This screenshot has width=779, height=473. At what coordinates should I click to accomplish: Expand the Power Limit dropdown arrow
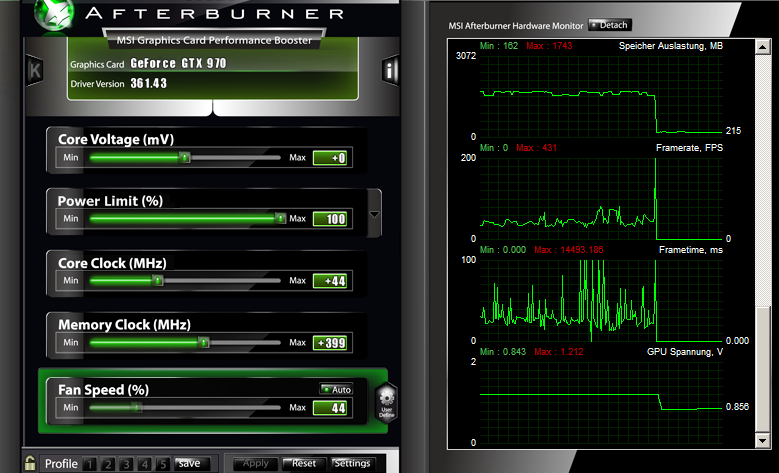375,215
